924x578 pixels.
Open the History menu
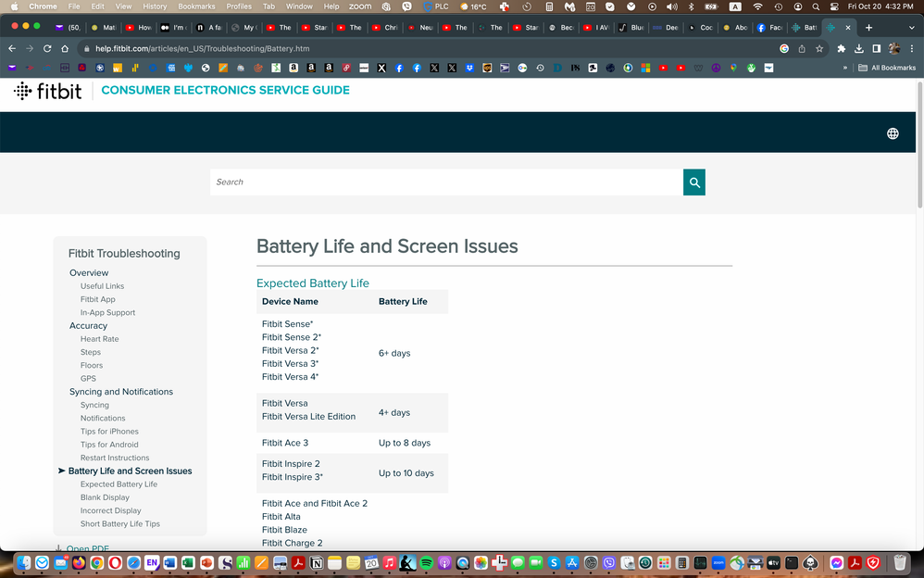pos(155,6)
